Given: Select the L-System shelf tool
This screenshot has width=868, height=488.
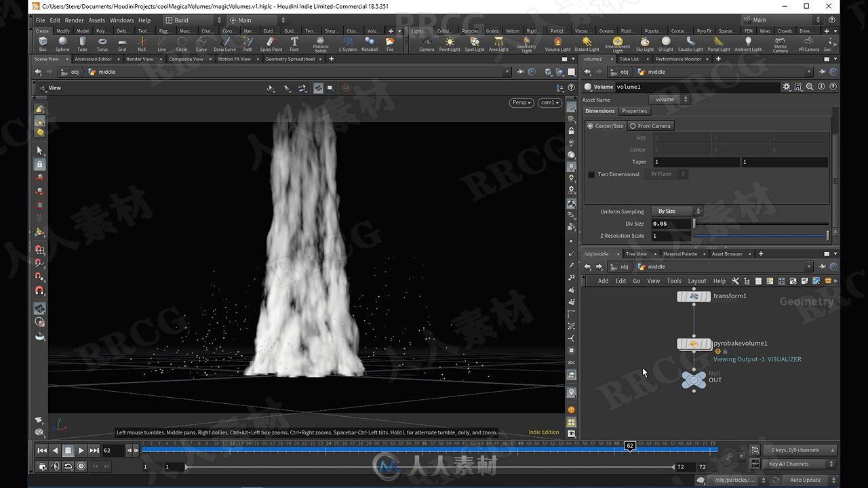Looking at the screenshot, I should pyautogui.click(x=348, y=44).
